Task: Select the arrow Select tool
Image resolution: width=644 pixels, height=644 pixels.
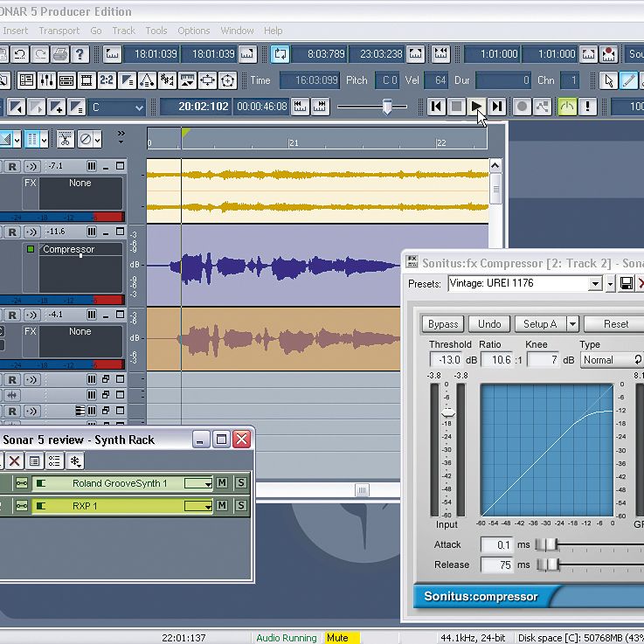Action: (609, 80)
